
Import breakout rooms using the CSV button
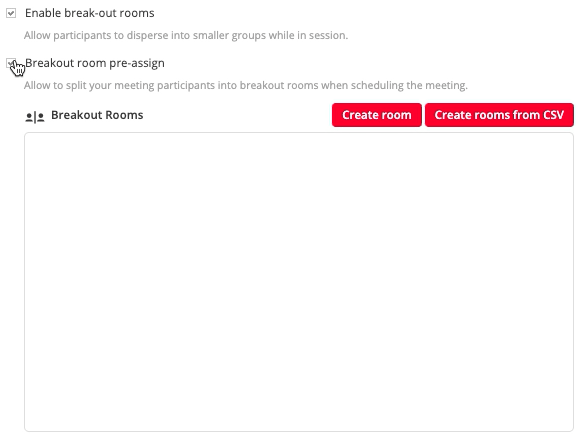coord(499,115)
